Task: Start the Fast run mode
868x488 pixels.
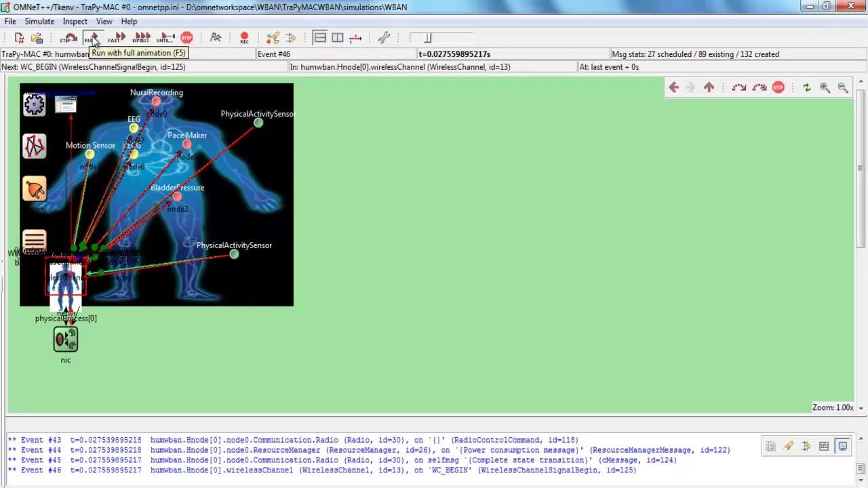Action: coord(117,38)
